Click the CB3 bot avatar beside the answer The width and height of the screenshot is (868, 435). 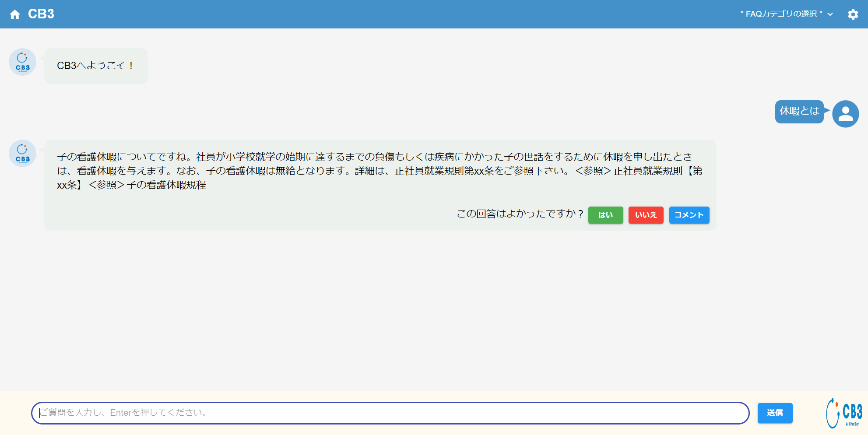click(x=22, y=154)
